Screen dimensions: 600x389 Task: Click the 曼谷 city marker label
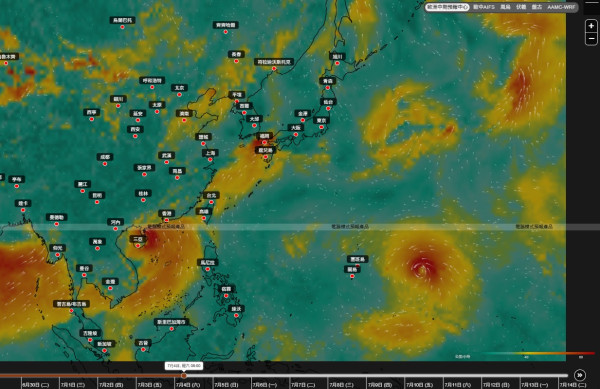[84, 268]
